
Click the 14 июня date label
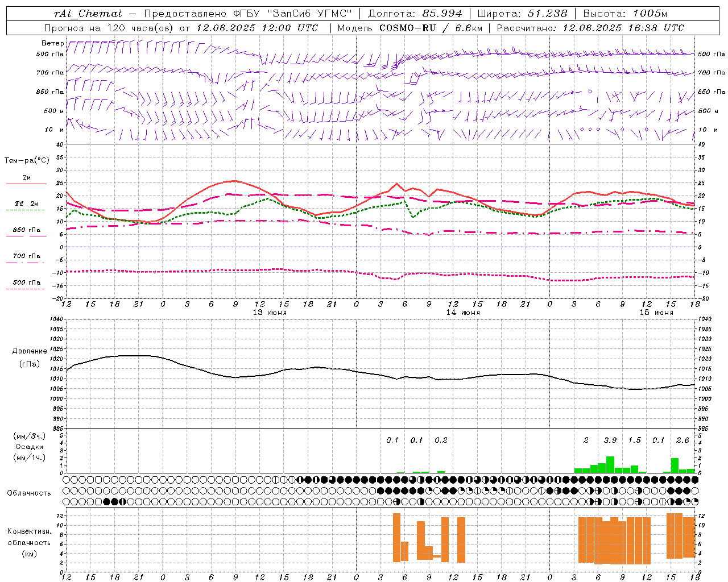462,313
